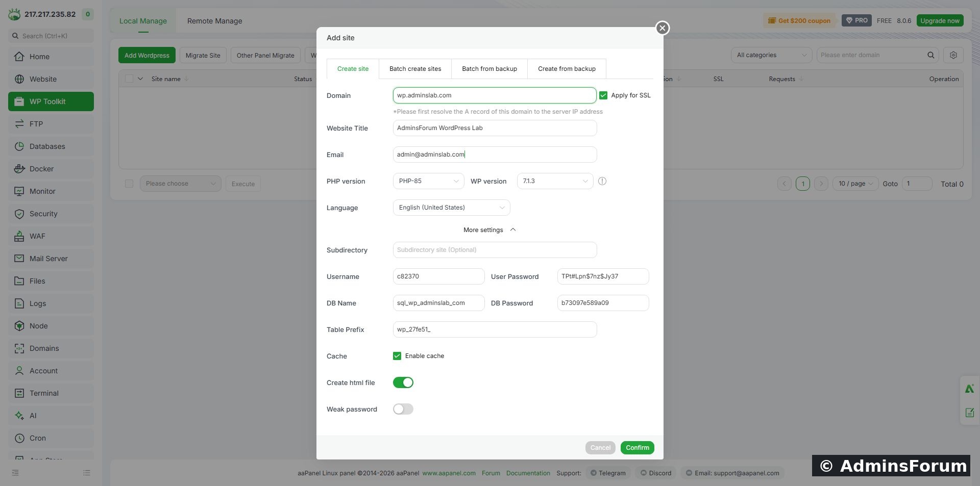The image size is (980, 486).
Task: Open the Files folder icon
Action: pos(19,281)
